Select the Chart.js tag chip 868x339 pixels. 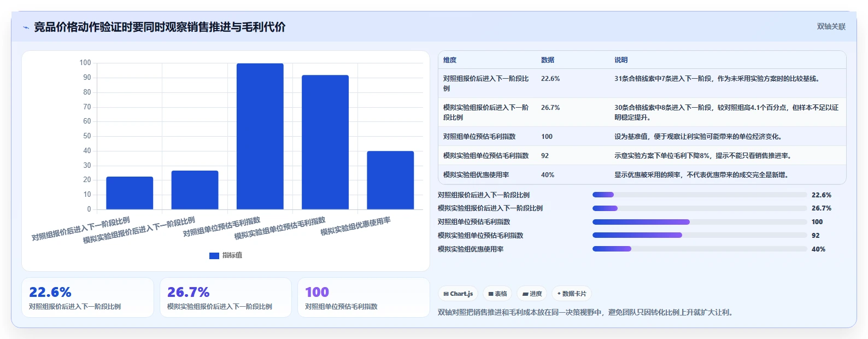pos(458,294)
